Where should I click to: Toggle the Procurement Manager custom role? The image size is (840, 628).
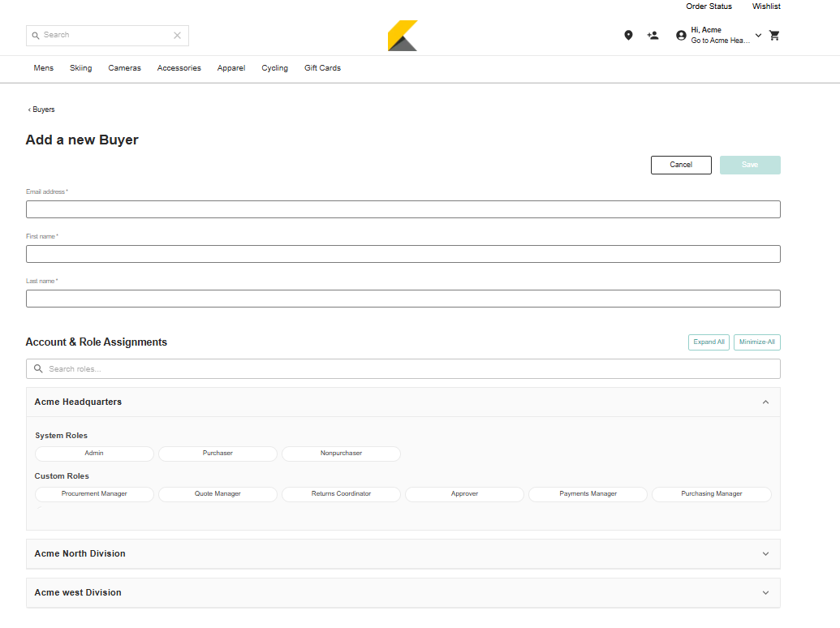(94, 494)
